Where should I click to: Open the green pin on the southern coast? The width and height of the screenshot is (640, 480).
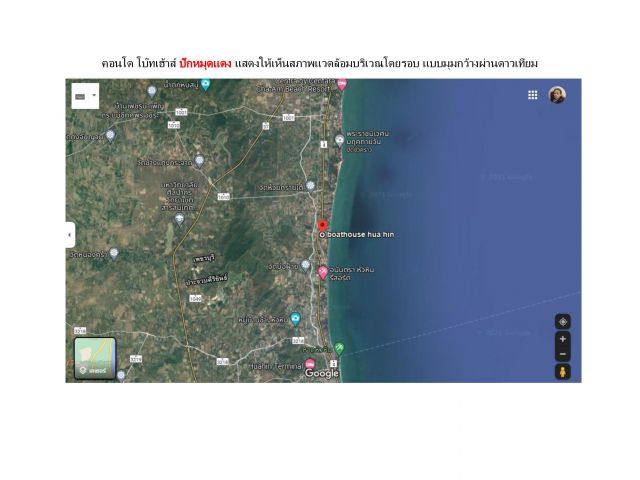pyautogui.click(x=339, y=349)
